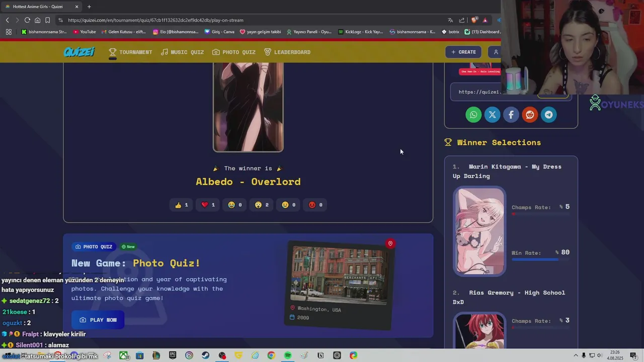Image resolution: width=644 pixels, height=362 pixels.
Task: Give an angry emoji reaction
Action: [315, 205]
